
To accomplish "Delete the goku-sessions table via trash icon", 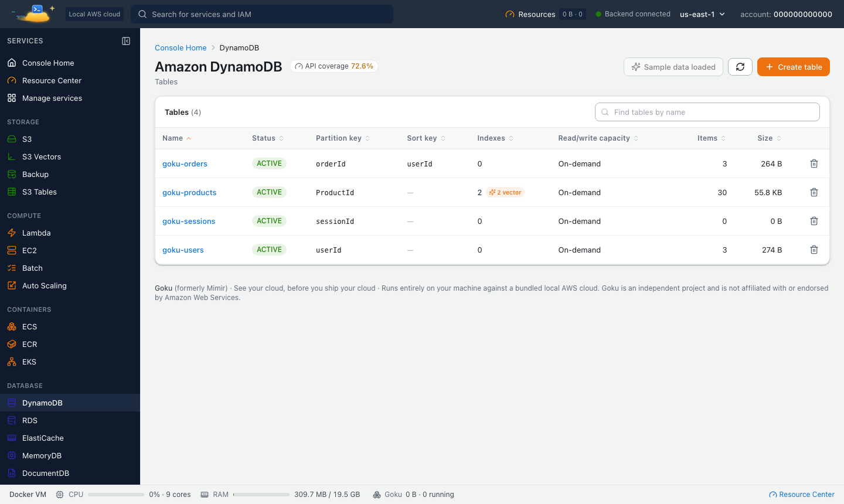I will coord(814,221).
